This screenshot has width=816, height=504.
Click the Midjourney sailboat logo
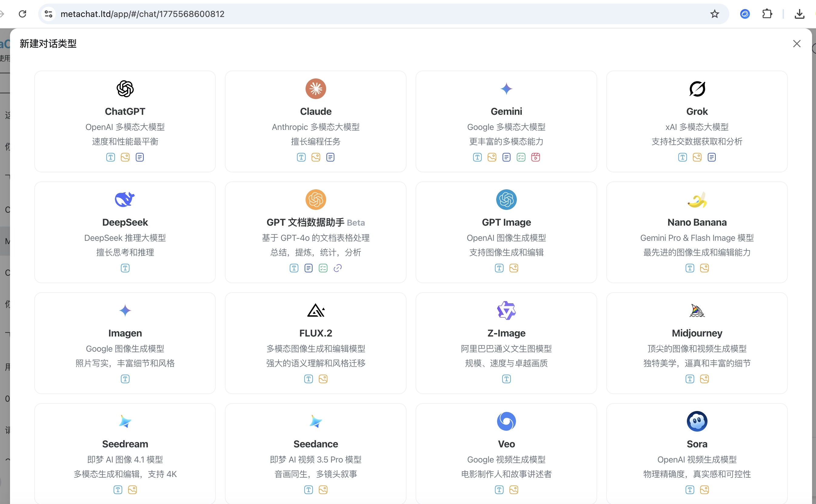click(x=697, y=310)
